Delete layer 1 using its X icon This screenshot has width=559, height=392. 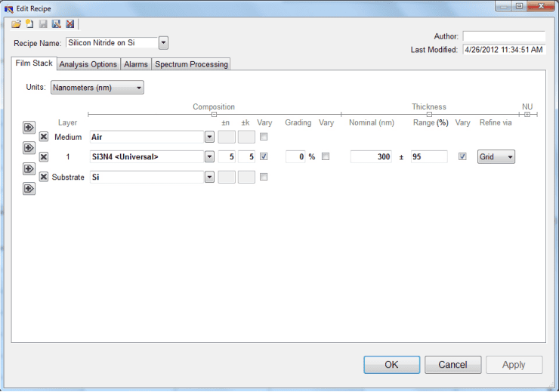coord(44,157)
